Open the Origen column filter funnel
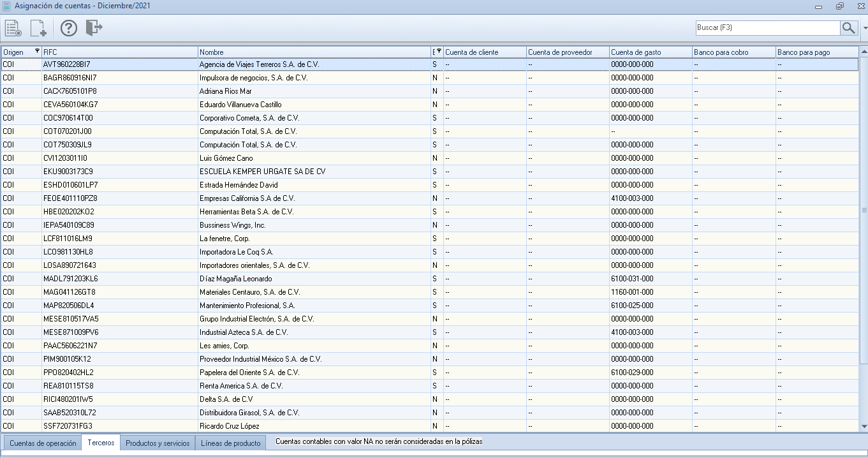 point(37,52)
